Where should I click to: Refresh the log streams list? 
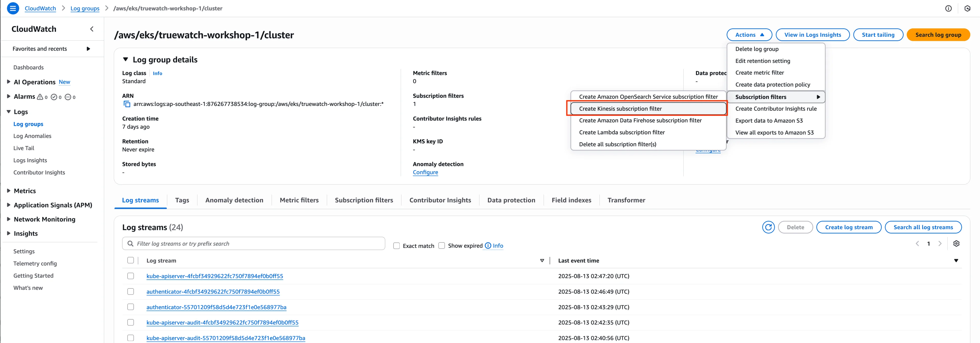click(768, 227)
